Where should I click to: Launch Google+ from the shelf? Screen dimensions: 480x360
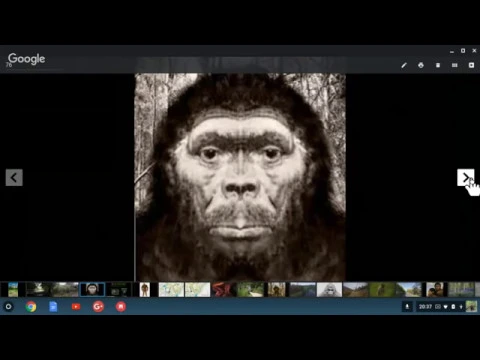tap(98, 306)
